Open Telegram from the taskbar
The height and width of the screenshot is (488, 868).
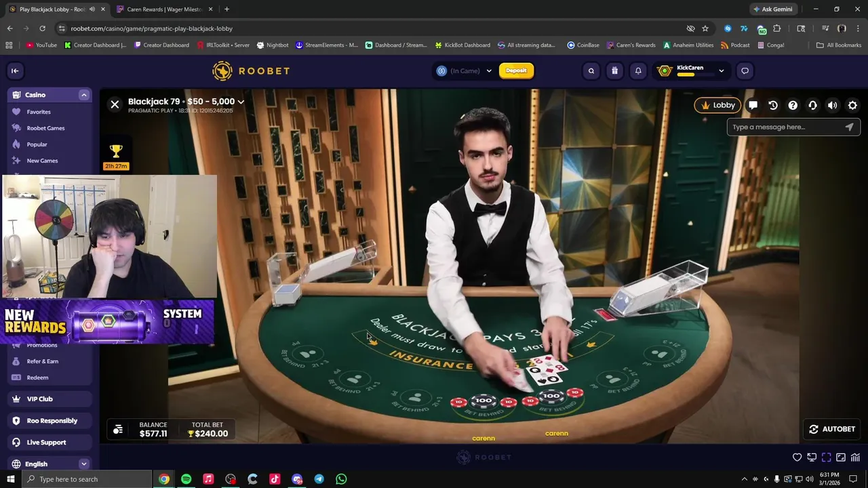pyautogui.click(x=319, y=479)
